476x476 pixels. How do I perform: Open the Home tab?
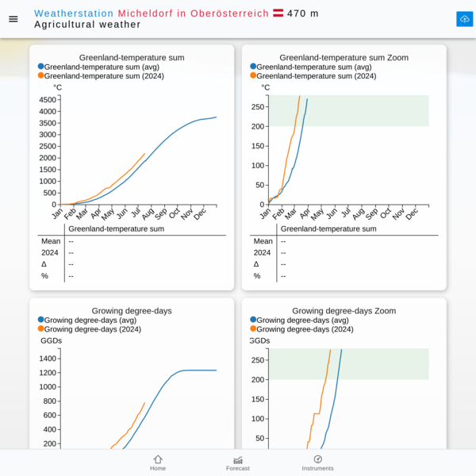pyautogui.click(x=158, y=463)
